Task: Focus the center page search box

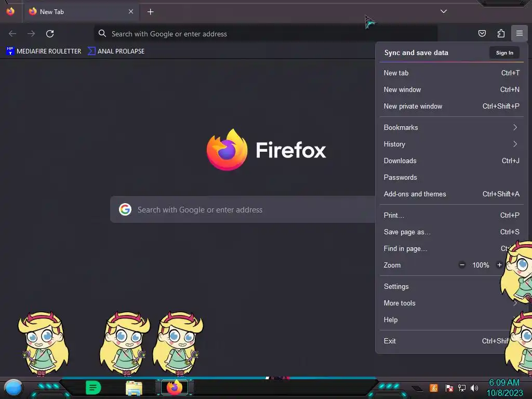Action: pyautogui.click(x=243, y=209)
